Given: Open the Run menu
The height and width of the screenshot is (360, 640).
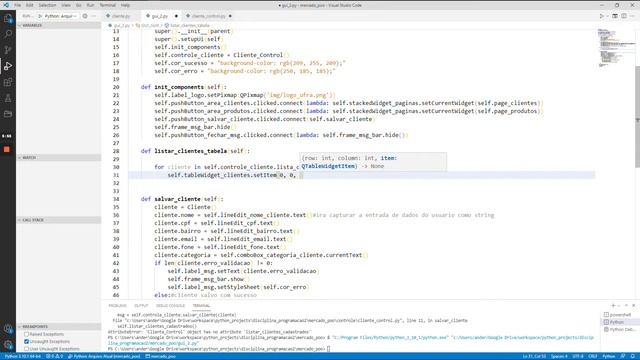Looking at the screenshot, I should (x=91, y=5).
